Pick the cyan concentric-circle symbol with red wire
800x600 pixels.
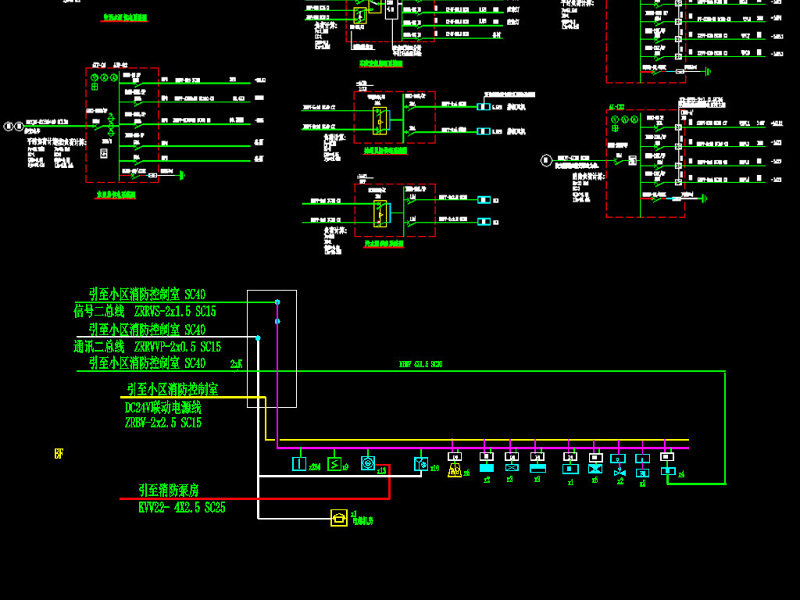pyautogui.click(x=368, y=463)
